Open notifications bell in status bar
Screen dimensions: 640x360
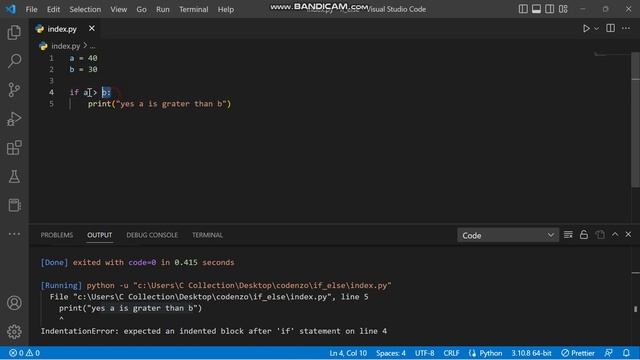(626, 353)
